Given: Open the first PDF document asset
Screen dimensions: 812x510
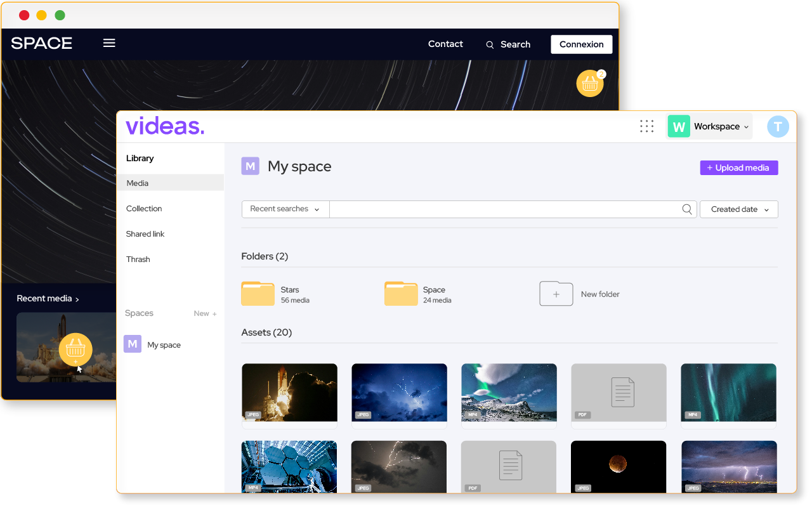Looking at the screenshot, I should pos(619,392).
